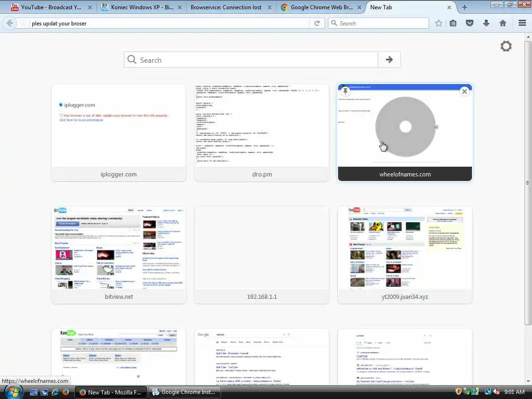Click the address bar showing 'ples updat your broser'
This screenshot has width=532, height=399.
pos(169,23)
